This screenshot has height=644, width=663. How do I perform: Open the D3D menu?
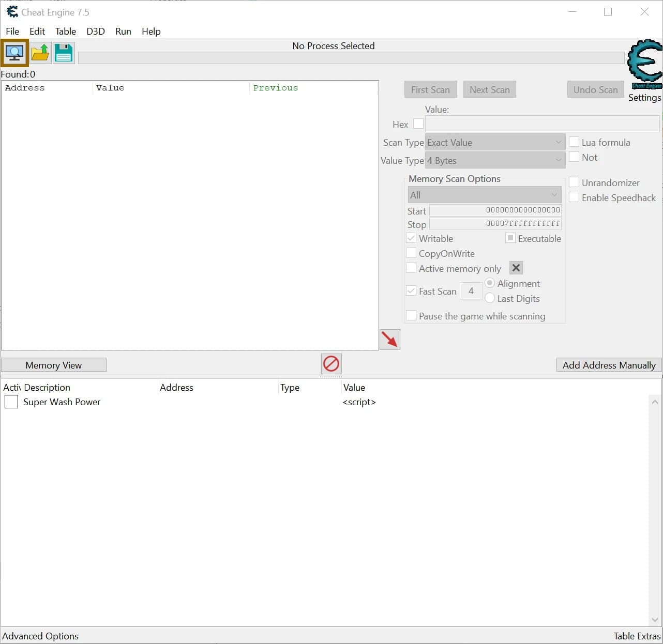coord(96,31)
